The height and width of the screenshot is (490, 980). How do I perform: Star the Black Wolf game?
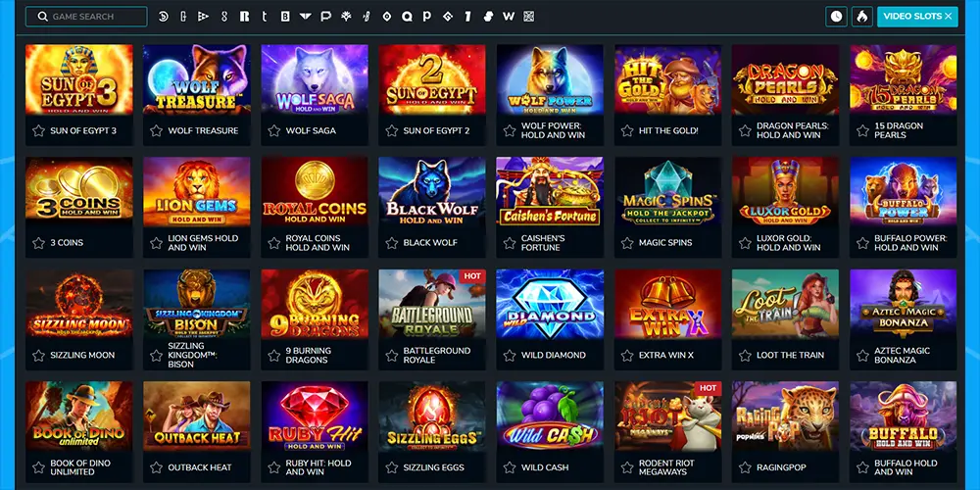tap(391, 242)
